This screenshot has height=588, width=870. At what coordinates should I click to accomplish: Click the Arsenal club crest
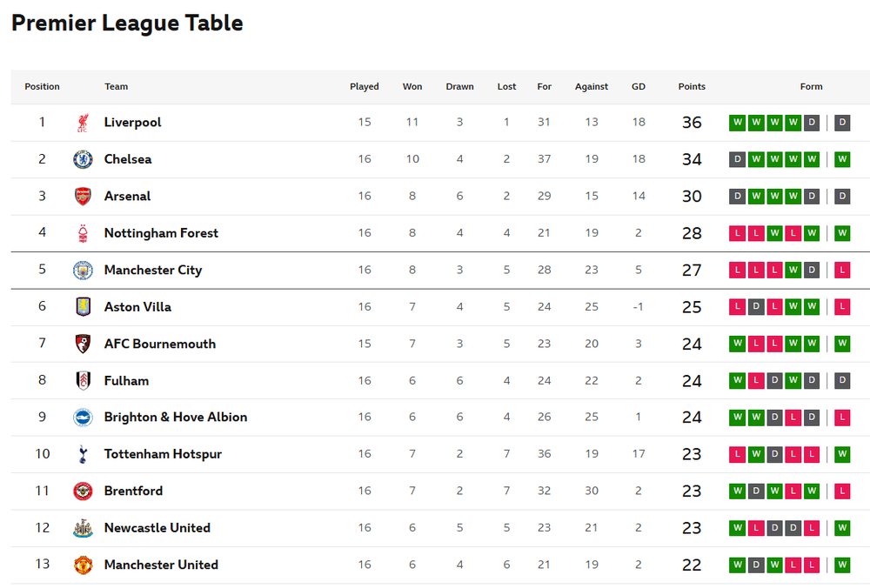pos(83,197)
